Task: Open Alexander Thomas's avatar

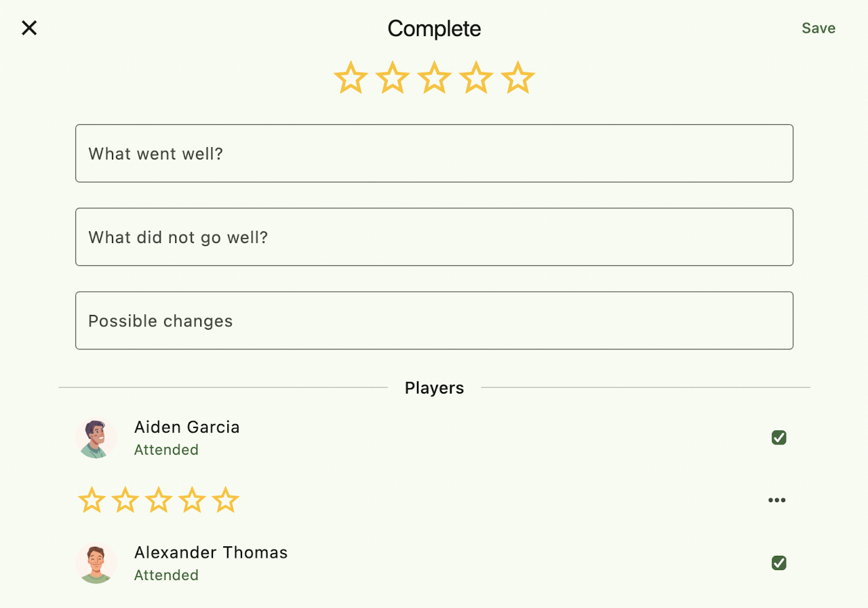Action: point(96,563)
